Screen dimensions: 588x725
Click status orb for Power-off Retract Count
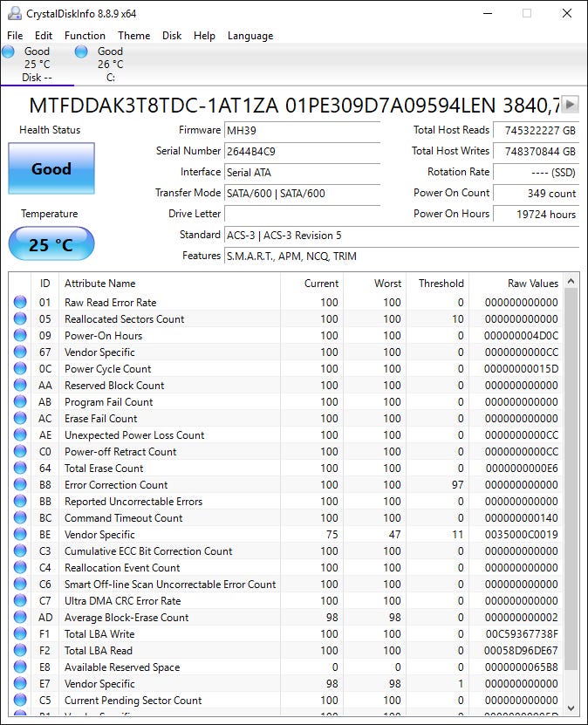point(20,451)
